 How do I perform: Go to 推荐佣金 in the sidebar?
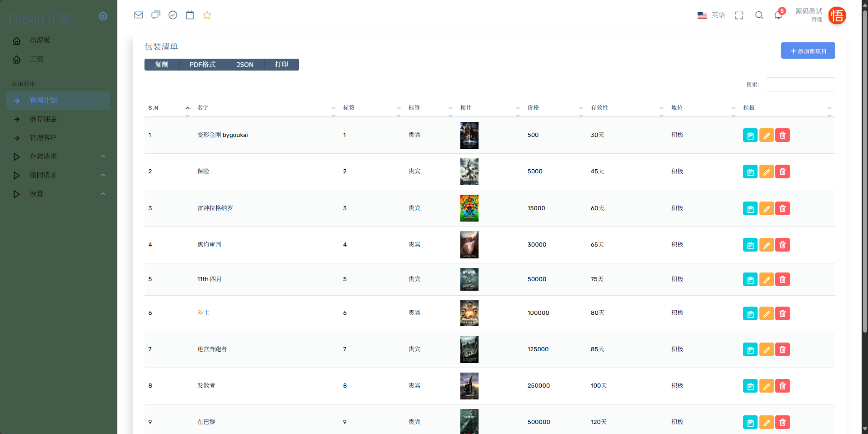[44, 119]
